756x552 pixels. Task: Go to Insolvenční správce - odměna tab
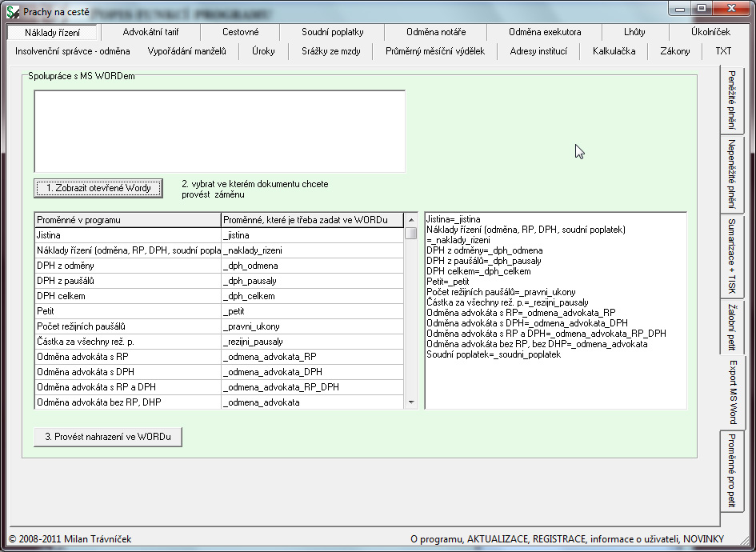(72, 51)
